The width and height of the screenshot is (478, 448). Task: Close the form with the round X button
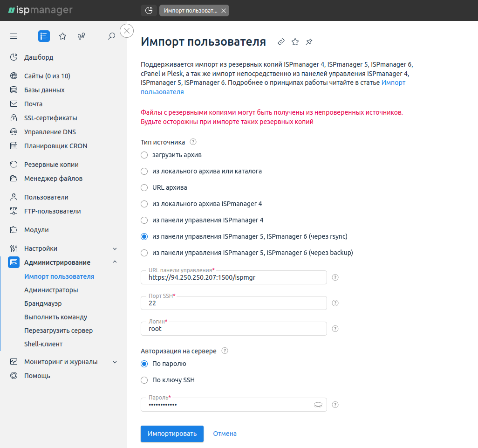click(127, 31)
